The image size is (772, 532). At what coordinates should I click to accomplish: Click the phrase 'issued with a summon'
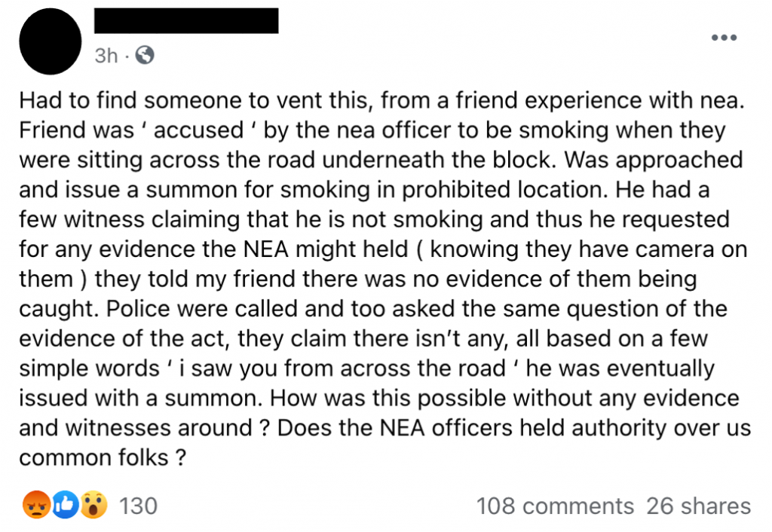tap(141, 398)
